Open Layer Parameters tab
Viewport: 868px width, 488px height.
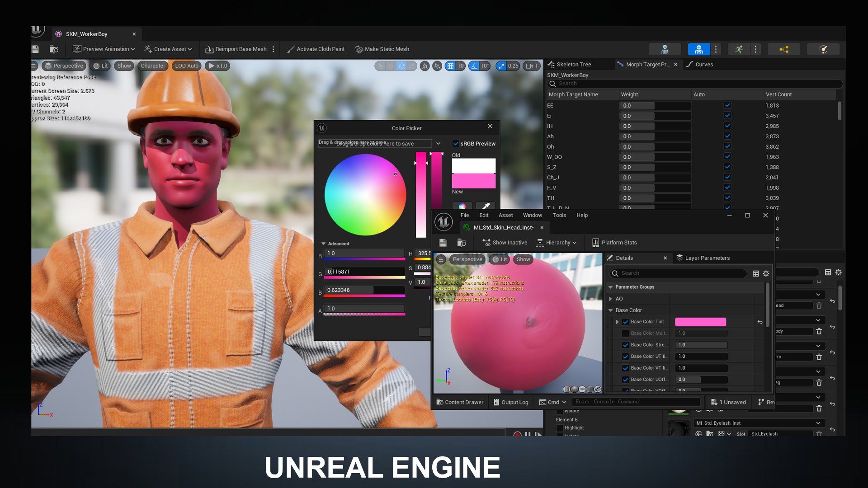coord(703,258)
